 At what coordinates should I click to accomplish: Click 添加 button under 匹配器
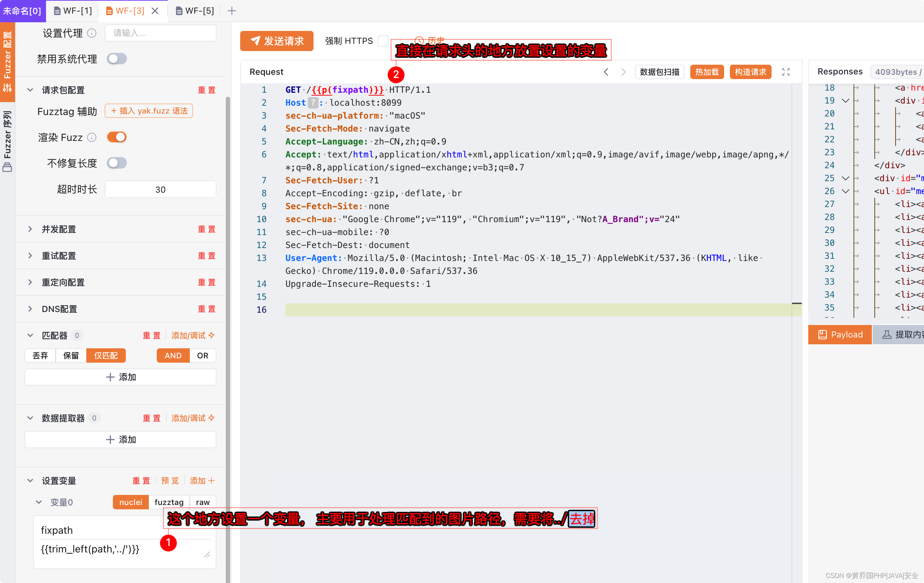click(x=120, y=377)
